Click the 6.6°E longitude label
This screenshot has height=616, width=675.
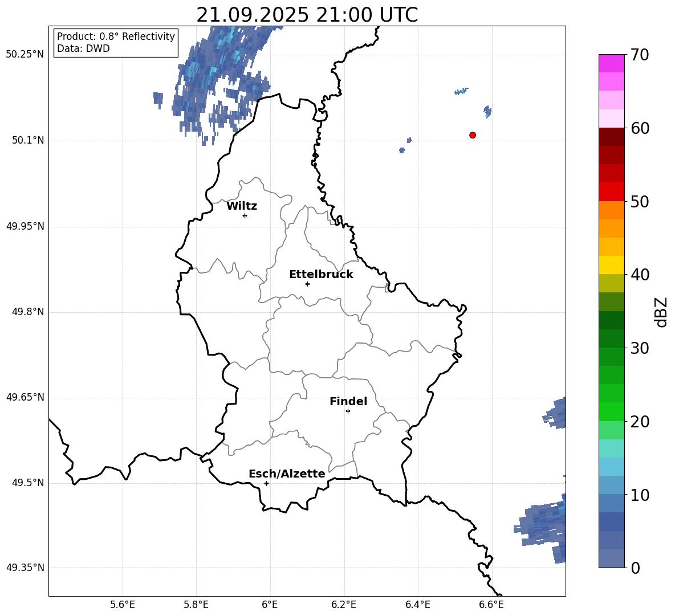(x=491, y=605)
